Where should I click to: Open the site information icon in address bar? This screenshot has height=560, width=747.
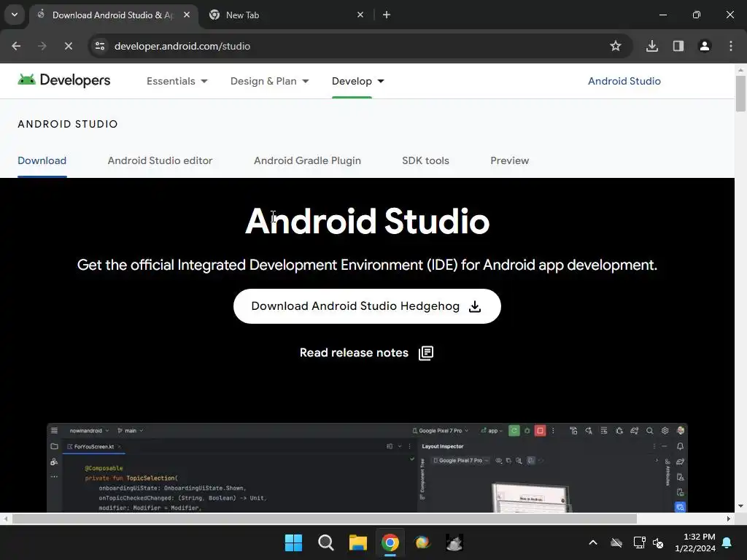pos(100,46)
